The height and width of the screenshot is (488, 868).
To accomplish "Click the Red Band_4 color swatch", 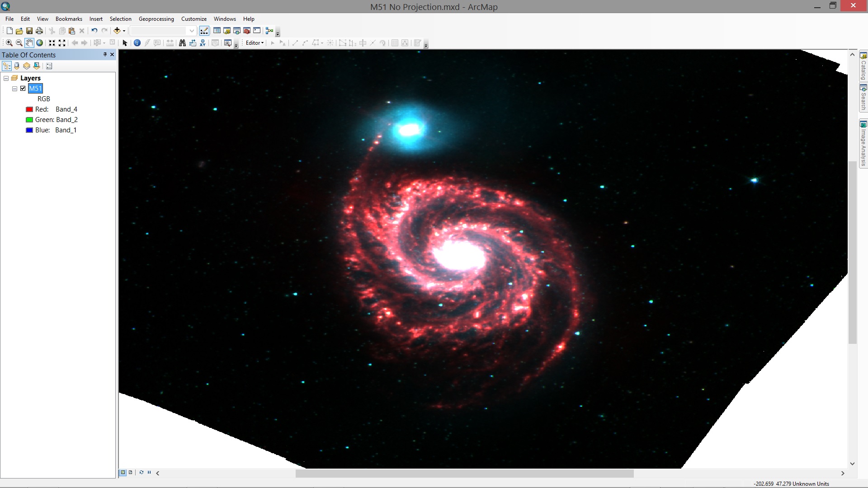I will pos(29,109).
